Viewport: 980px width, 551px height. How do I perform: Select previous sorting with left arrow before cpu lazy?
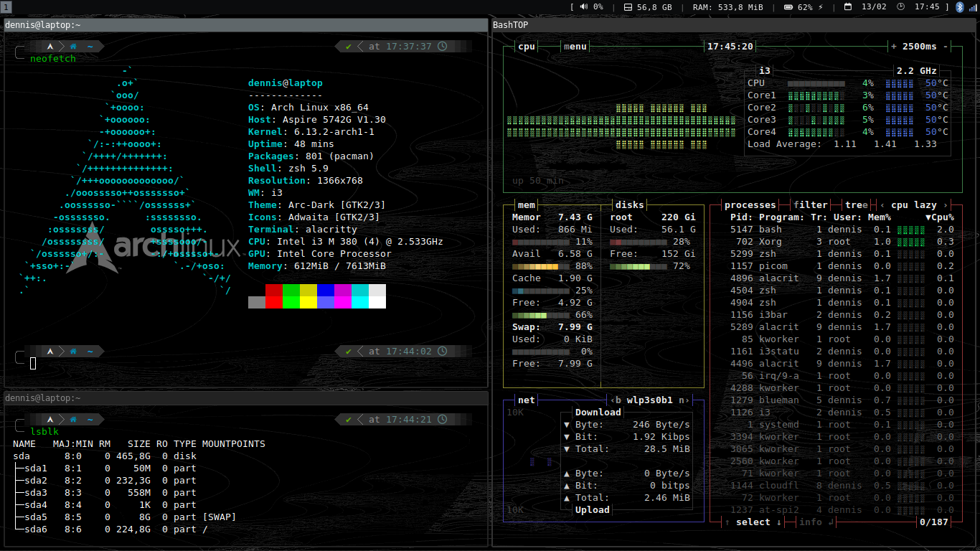point(882,205)
